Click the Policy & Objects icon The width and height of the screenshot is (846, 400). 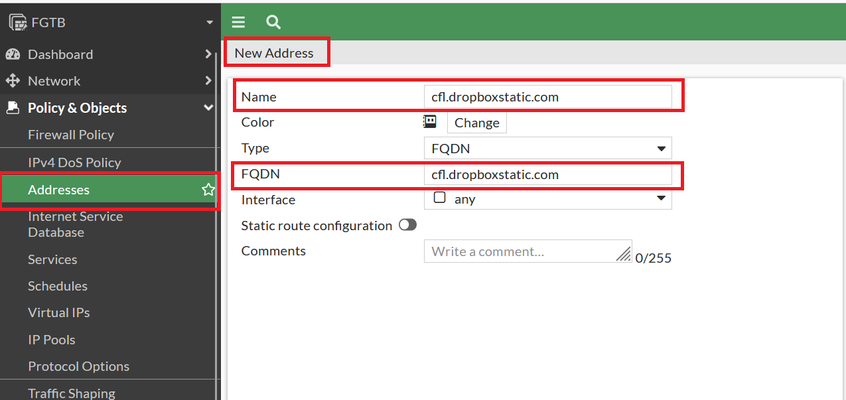(12, 108)
